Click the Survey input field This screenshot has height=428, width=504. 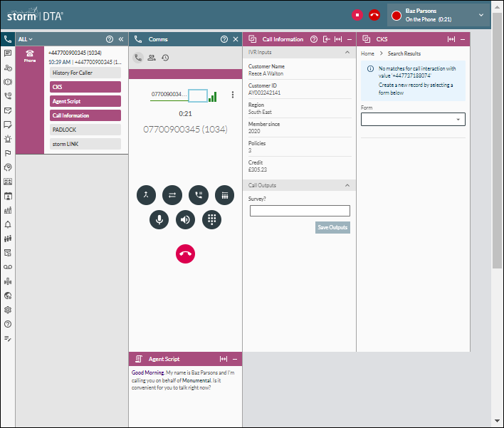[x=300, y=211]
